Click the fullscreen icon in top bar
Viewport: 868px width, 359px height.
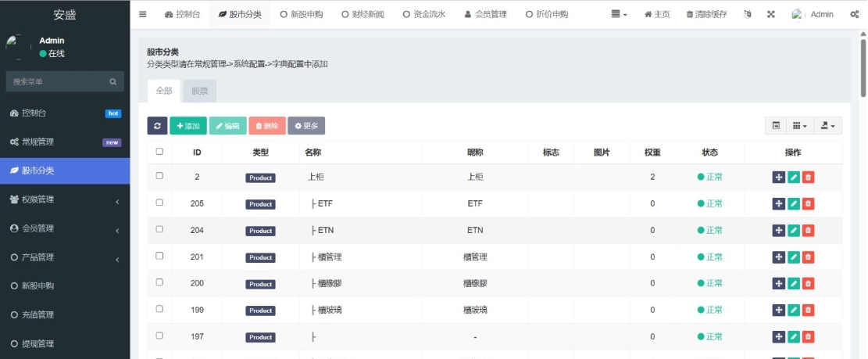(771, 14)
